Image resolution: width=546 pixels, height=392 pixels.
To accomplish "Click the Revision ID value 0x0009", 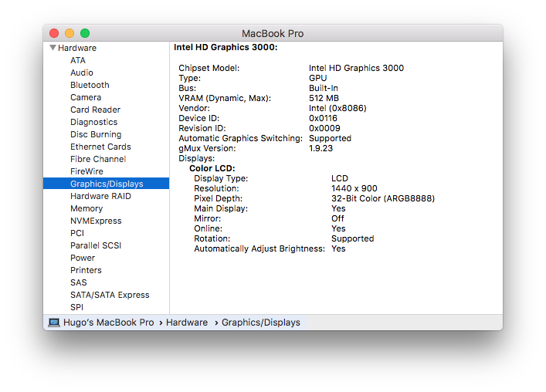I will pyautogui.click(x=324, y=128).
